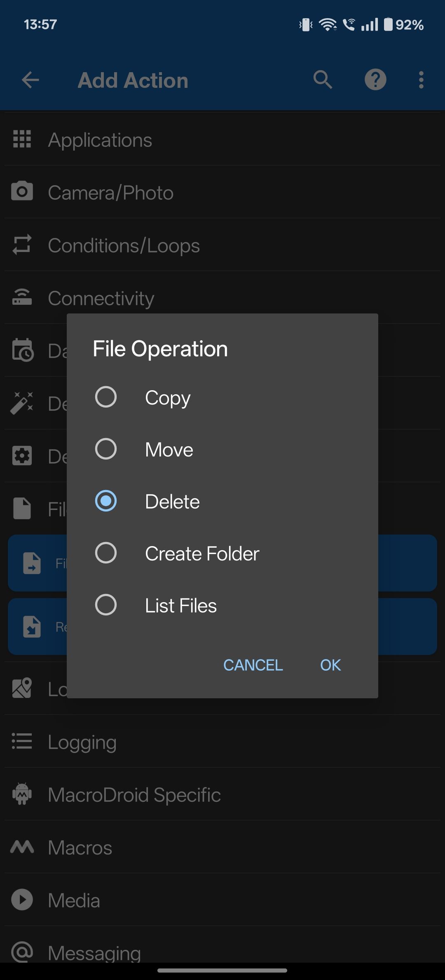
Task: Select the Copy radio button
Action: coord(106,397)
